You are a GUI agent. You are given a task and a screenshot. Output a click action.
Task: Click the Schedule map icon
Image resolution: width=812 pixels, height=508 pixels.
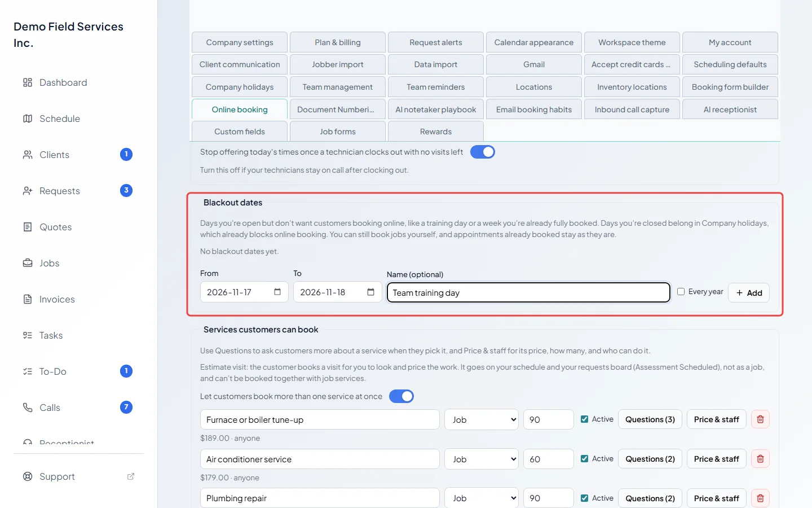pyautogui.click(x=28, y=119)
